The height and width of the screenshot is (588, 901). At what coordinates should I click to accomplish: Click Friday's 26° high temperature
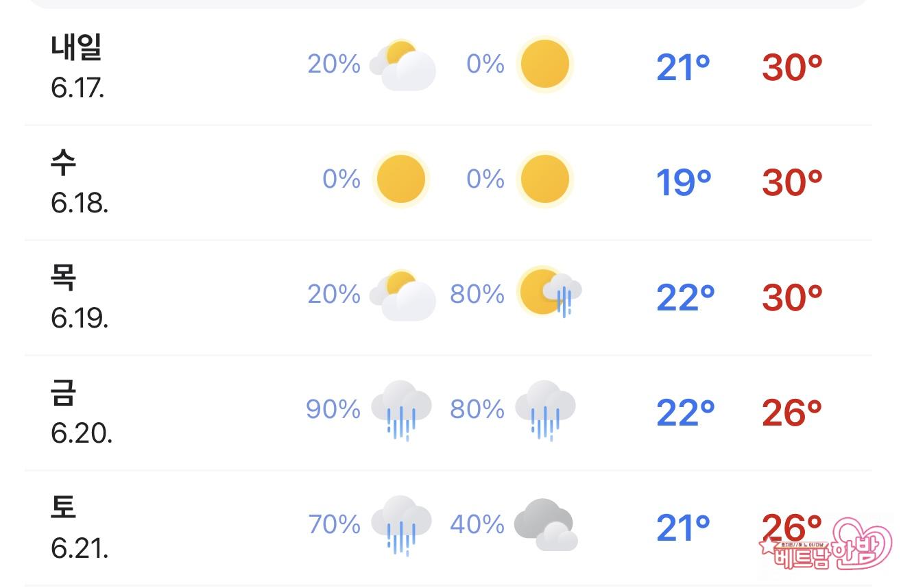pyautogui.click(x=792, y=413)
